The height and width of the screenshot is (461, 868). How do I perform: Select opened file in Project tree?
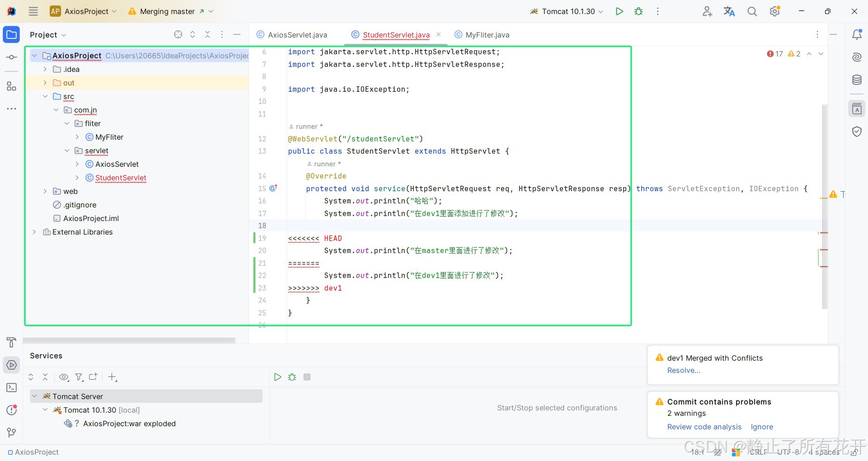point(178,34)
